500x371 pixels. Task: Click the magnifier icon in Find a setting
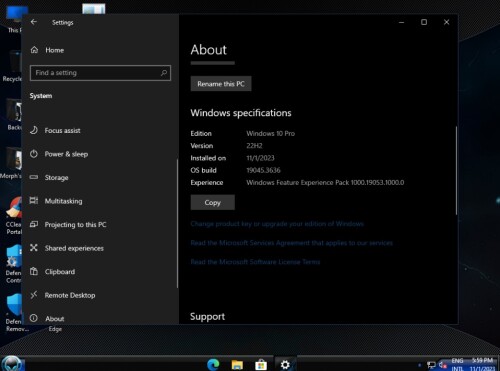[x=164, y=73]
